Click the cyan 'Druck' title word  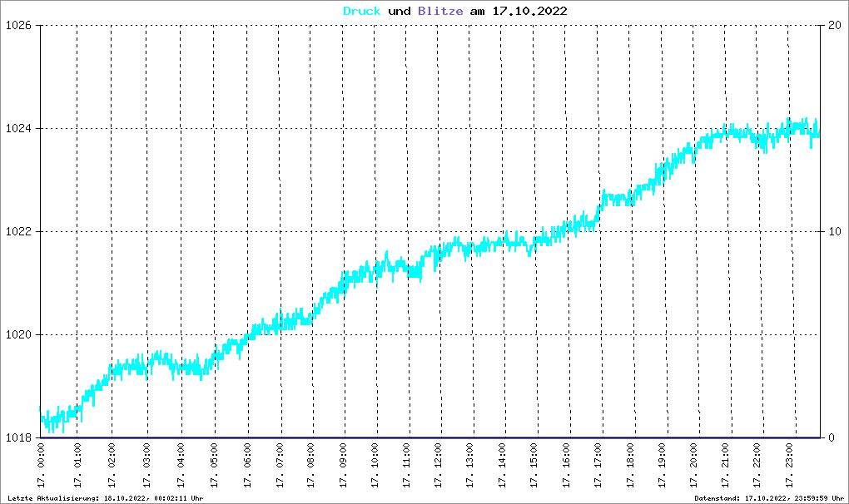(x=362, y=12)
